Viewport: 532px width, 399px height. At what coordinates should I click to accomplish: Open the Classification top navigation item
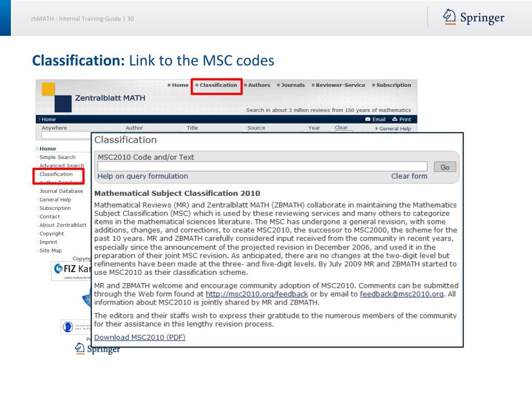tap(218, 85)
